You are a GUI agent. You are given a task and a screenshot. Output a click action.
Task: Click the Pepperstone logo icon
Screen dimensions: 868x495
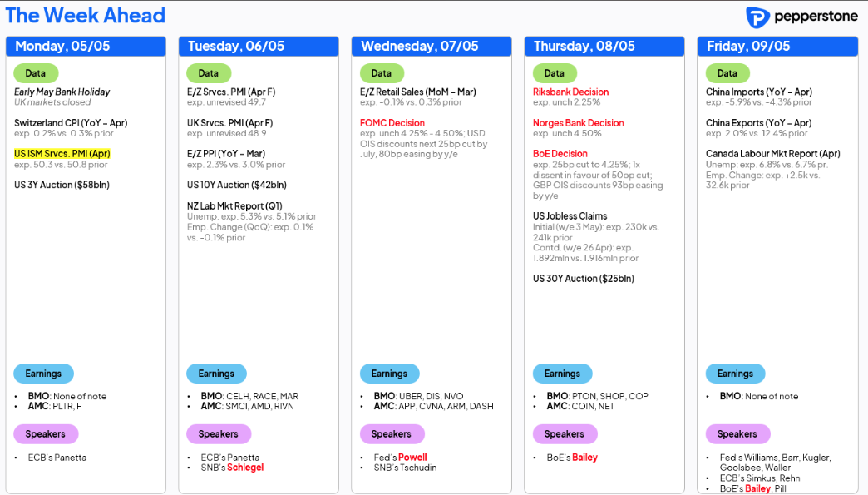pos(757,17)
